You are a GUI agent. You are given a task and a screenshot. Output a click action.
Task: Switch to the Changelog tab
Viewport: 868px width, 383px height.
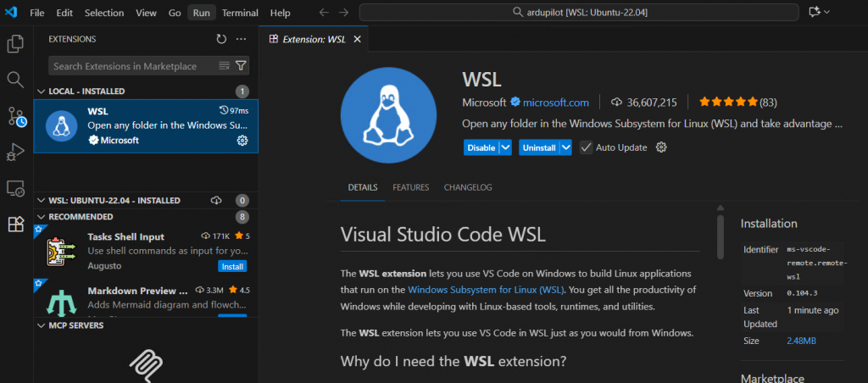tap(468, 187)
